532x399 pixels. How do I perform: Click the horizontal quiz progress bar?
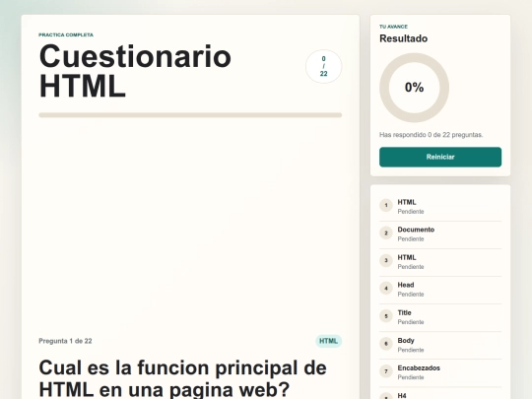(190, 115)
